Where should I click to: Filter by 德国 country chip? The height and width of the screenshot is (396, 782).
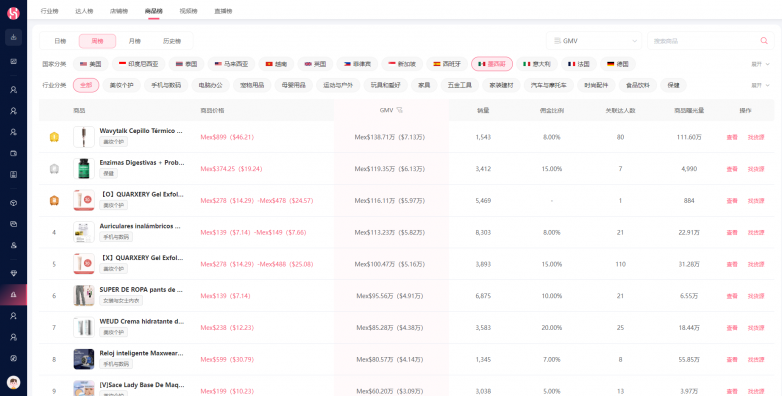618,64
